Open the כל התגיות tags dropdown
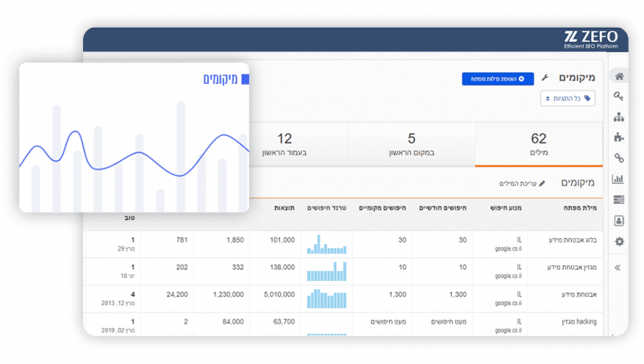Image resolution: width=644 pixels, height=364 pixels. (x=568, y=99)
